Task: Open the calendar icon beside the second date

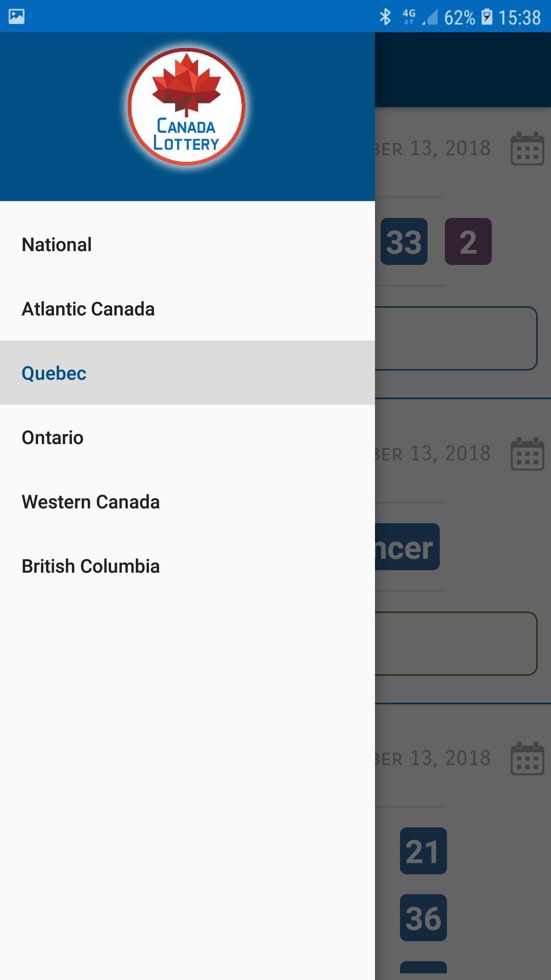Action: click(x=528, y=454)
